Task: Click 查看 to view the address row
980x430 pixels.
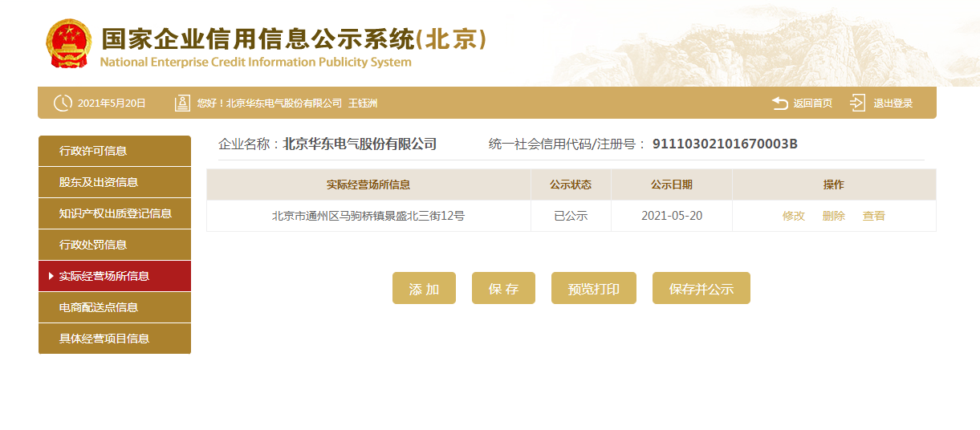Action: click(x=874, y=216)
